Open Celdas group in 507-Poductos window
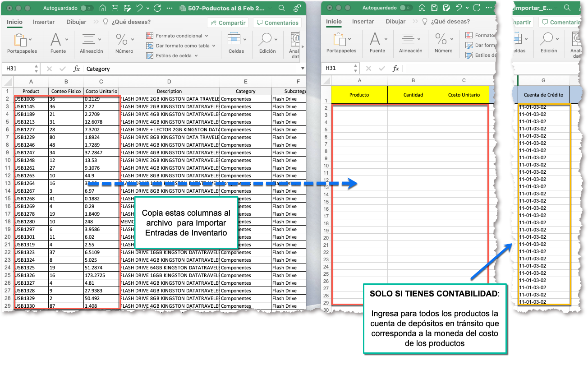588x370 pixels. (x=236, y=43)
